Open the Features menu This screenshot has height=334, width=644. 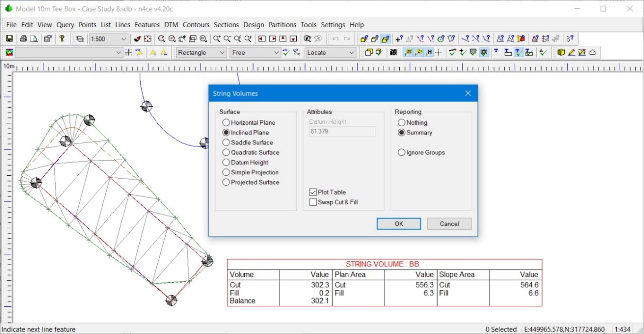(147, 25)
